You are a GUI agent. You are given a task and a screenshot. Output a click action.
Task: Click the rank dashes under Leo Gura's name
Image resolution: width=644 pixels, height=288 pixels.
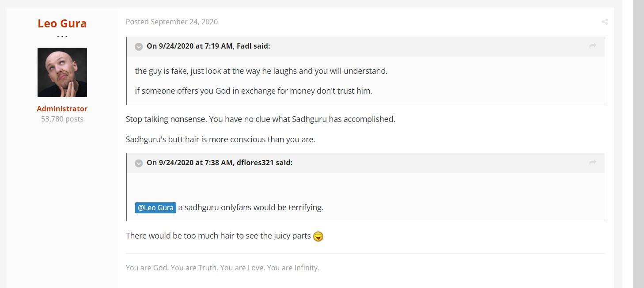pos(62,36)
